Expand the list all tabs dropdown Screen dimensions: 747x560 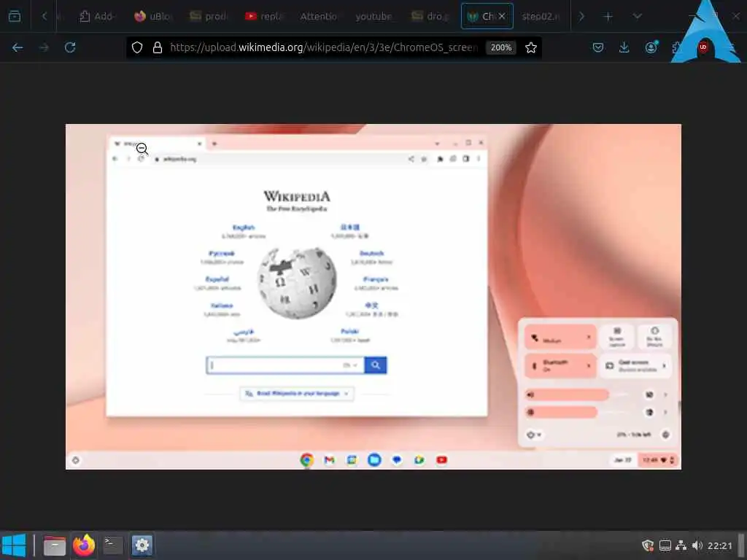pos(637,16)
